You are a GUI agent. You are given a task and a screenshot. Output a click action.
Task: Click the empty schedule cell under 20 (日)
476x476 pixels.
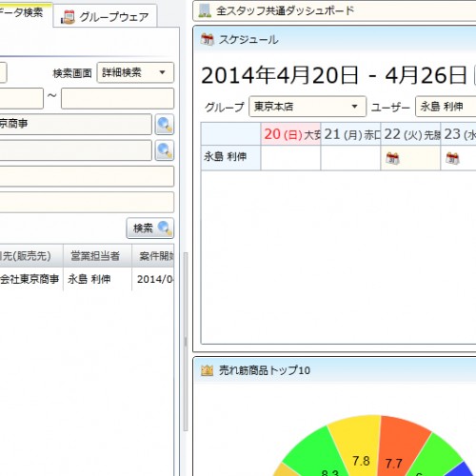point(290,158)
